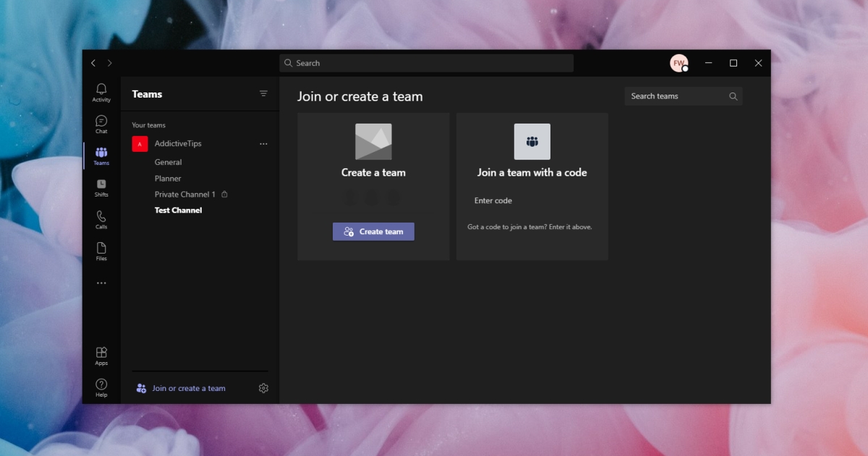Go forward with the right arrow
This screenshot has width=868, height=456.
[x=110, y=64]
